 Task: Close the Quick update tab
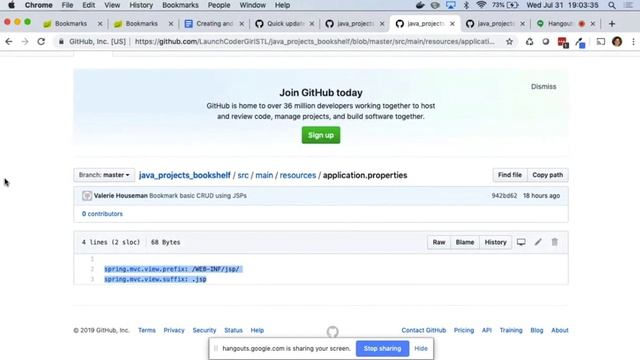(x=312, y=24)
